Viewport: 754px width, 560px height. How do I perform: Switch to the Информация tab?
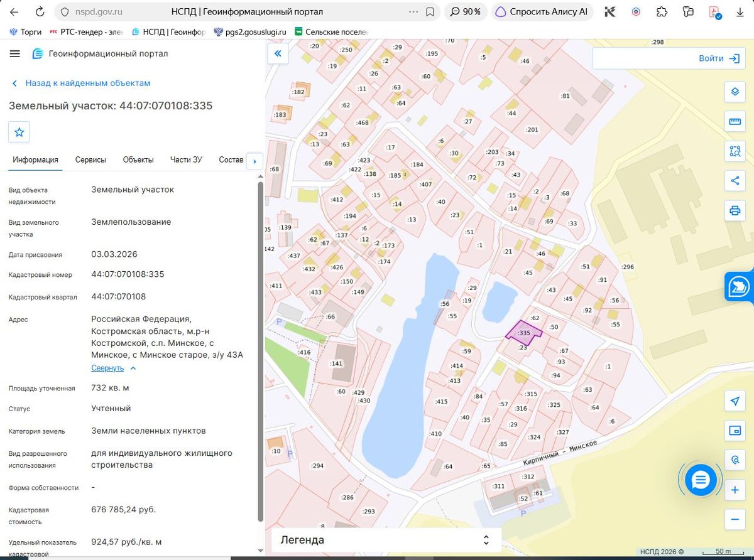pos(35,159)
